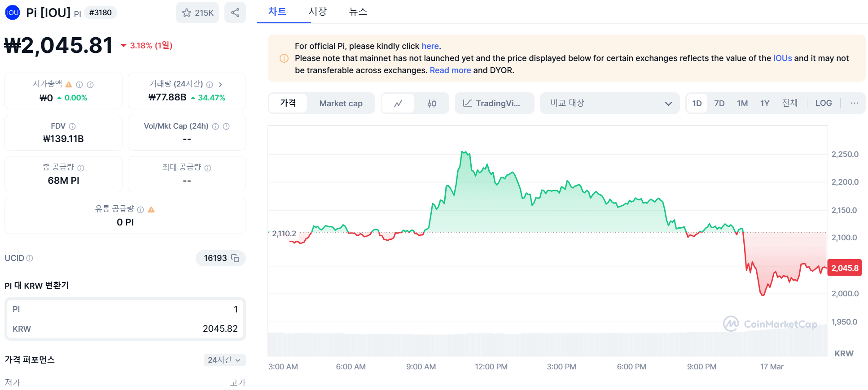Select Market cap chart view
The height and width of the screenshot is (390, 868).
341,104
